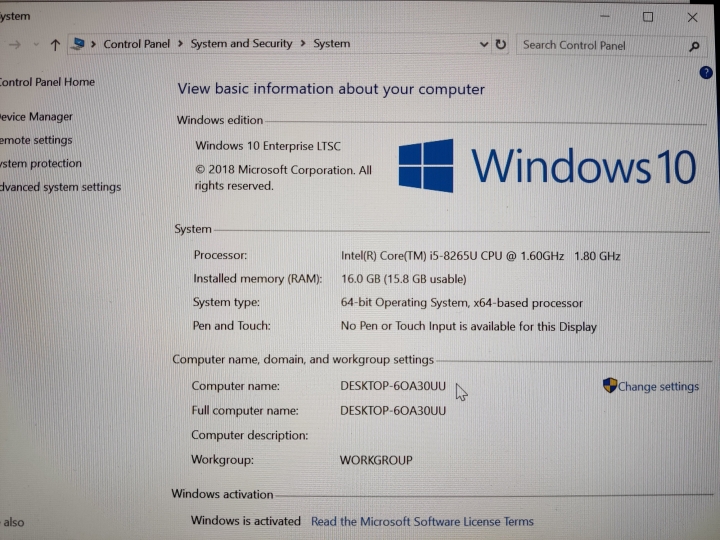This screenshot has height=540, width=720.
Task: Open System protection link
Action: pos(40,163)
